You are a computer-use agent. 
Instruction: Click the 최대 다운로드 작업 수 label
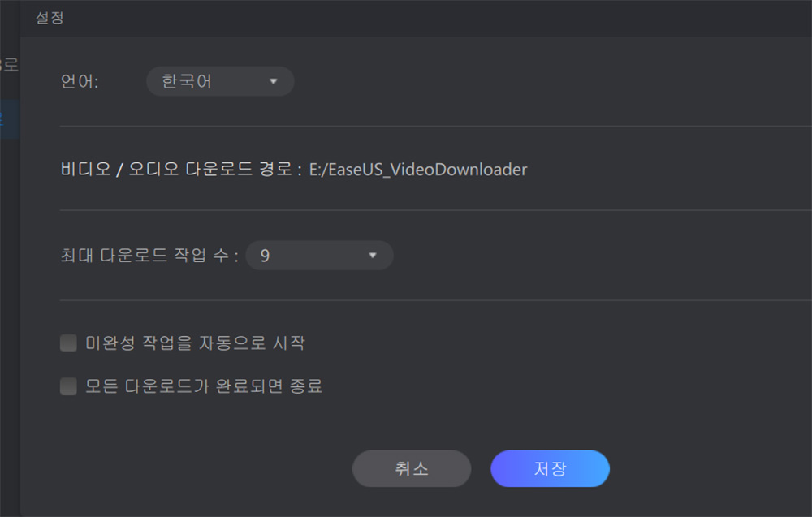(x=149, y=255)
